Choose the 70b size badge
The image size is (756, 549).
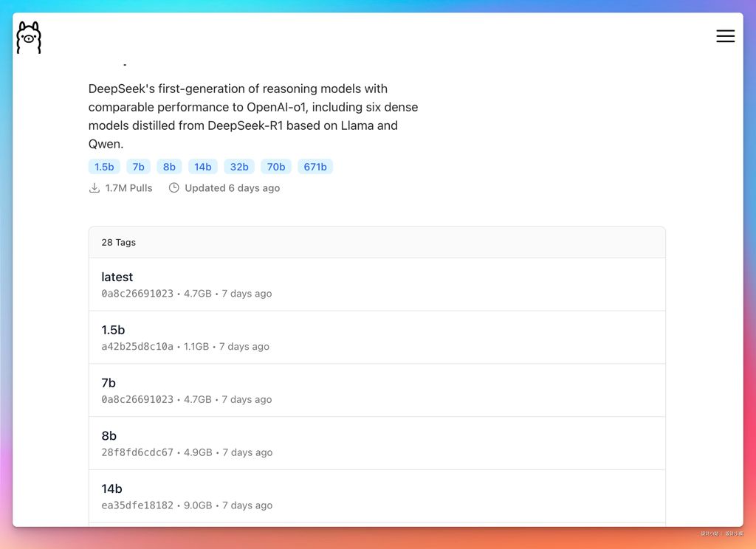click(x=276, y=167)
